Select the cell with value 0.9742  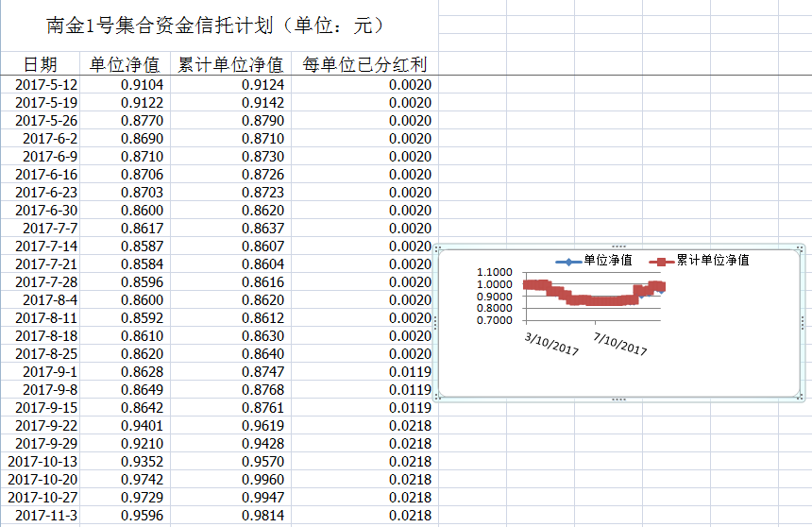coord(142,480)
